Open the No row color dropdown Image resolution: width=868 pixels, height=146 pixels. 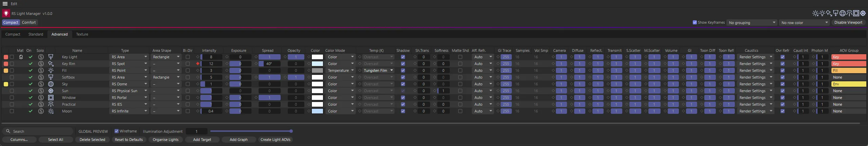click(x=805, y=23)
